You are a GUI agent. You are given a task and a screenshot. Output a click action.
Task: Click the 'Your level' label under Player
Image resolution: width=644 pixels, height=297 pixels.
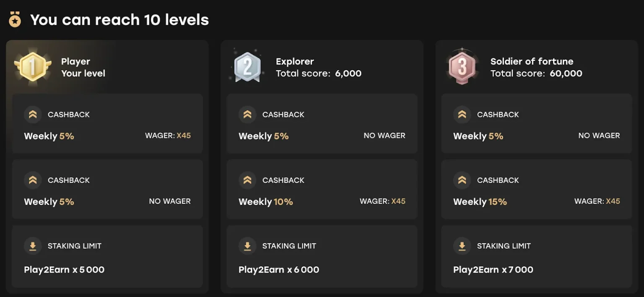83,73
